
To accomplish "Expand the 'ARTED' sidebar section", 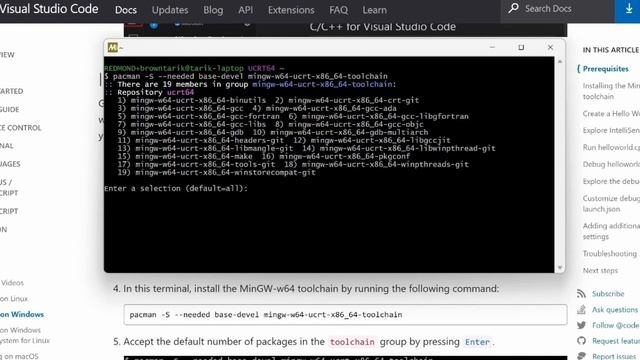I will (11, 91).
